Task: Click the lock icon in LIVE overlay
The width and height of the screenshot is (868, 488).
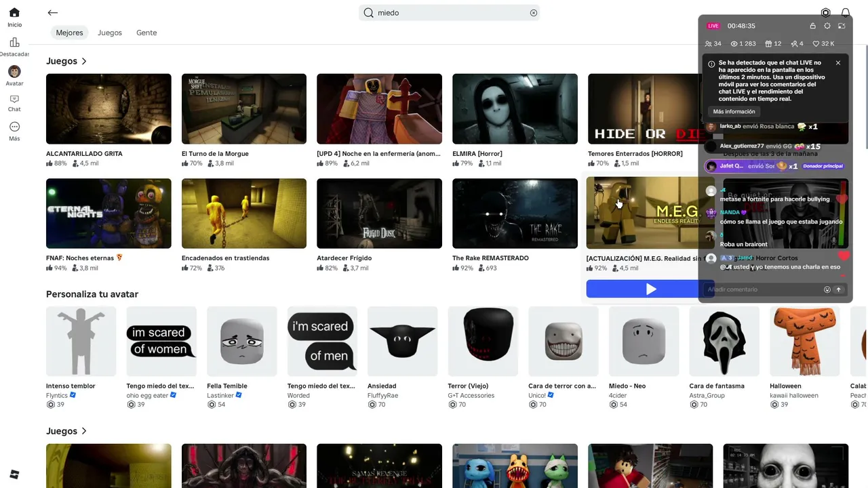Action: pos(812,26)
